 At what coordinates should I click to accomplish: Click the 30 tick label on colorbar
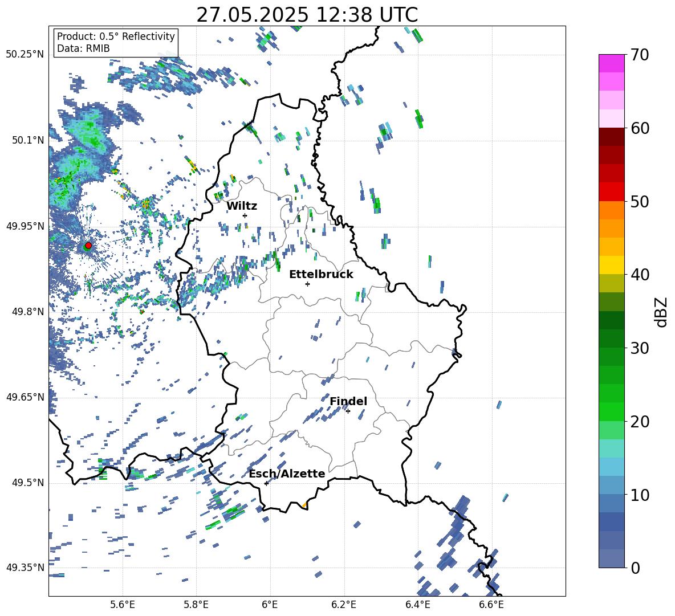[x=640, y=348]
